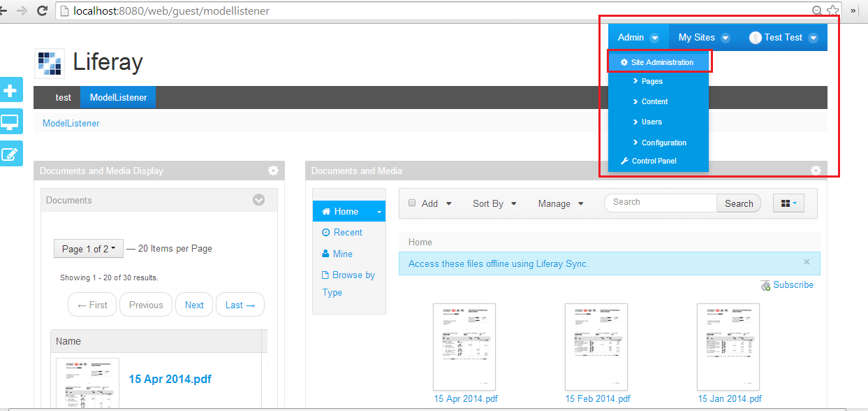Choose Pages in Admin menu
The width and height of the screenshot is (868, 411).
coord(652,81)
